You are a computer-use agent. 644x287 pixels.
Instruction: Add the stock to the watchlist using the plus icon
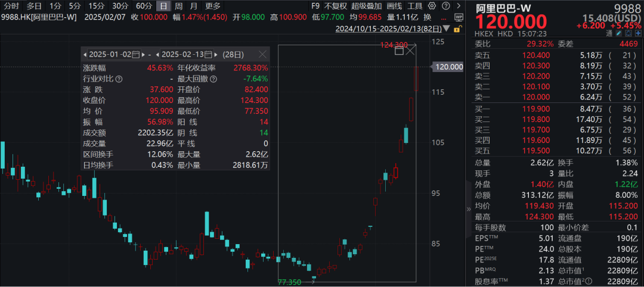tap(638, 35)
